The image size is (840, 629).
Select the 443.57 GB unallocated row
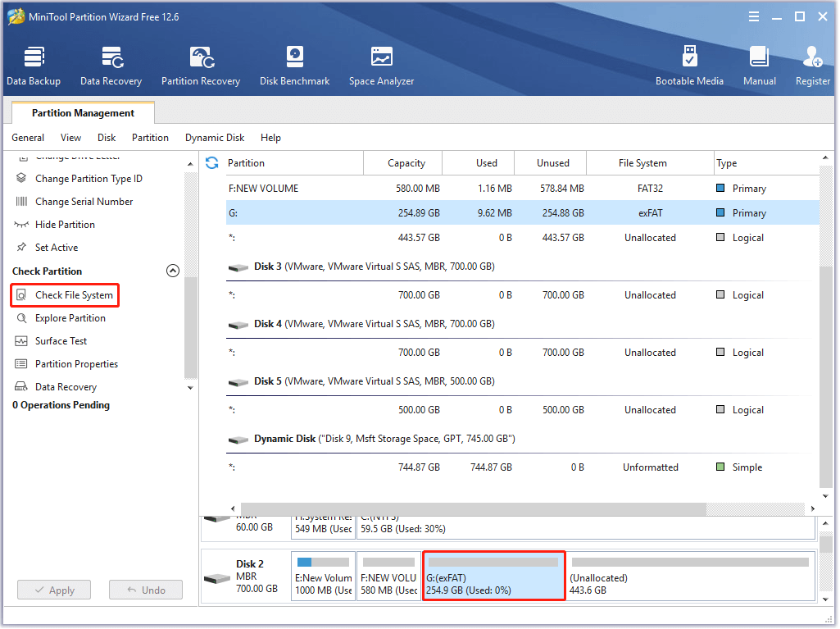click(522, 238)
